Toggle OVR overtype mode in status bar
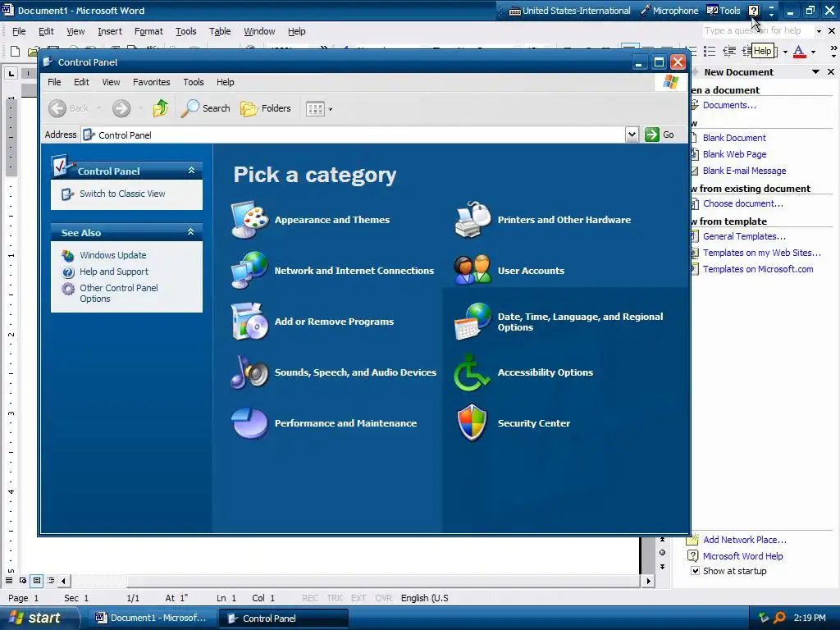The image size is (840, 630). [x=383, y=598]
